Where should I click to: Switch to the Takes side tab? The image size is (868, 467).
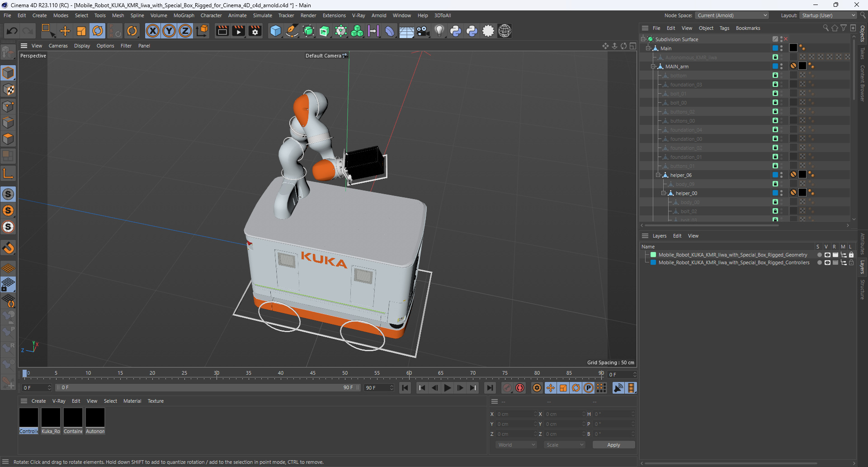coord(863,53)
